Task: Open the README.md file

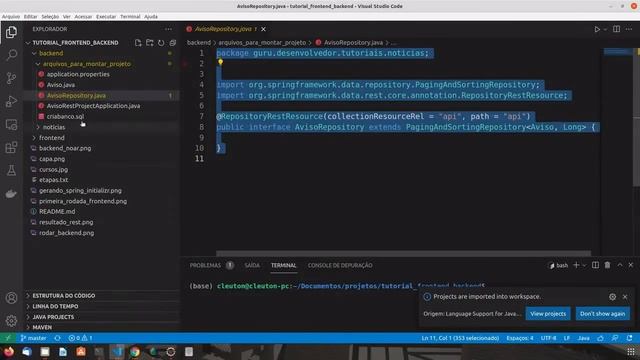Action: pyautogui.click(x=57, y=211)
